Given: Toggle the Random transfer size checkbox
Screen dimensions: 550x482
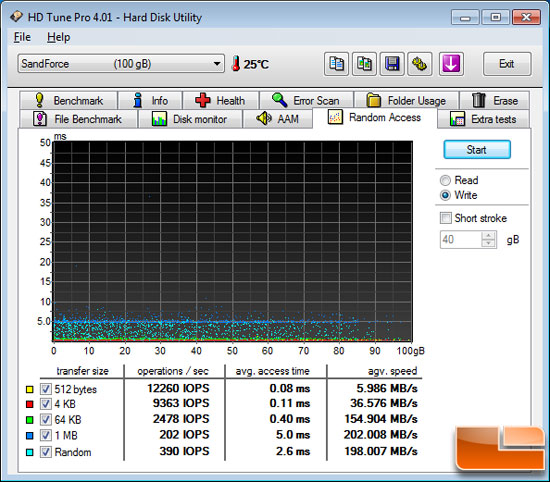Looking at the screenshot, I should [45, 452].
